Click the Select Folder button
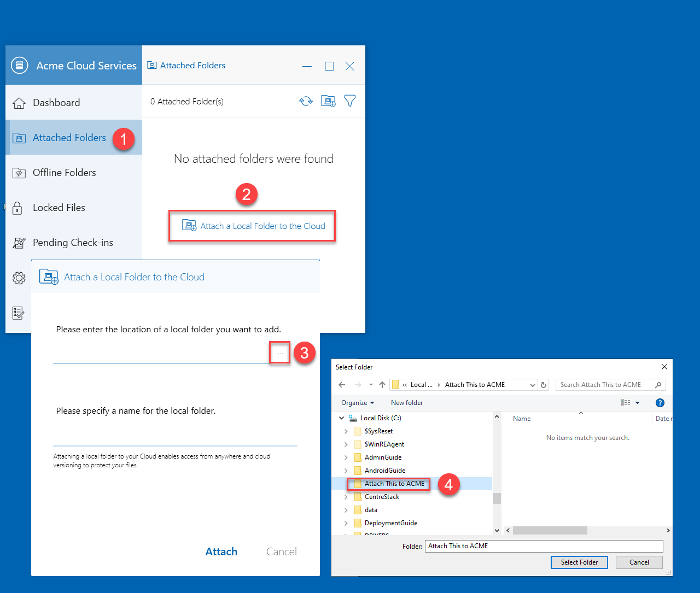This screenshot has height=593, width=700. click(579, 562)
